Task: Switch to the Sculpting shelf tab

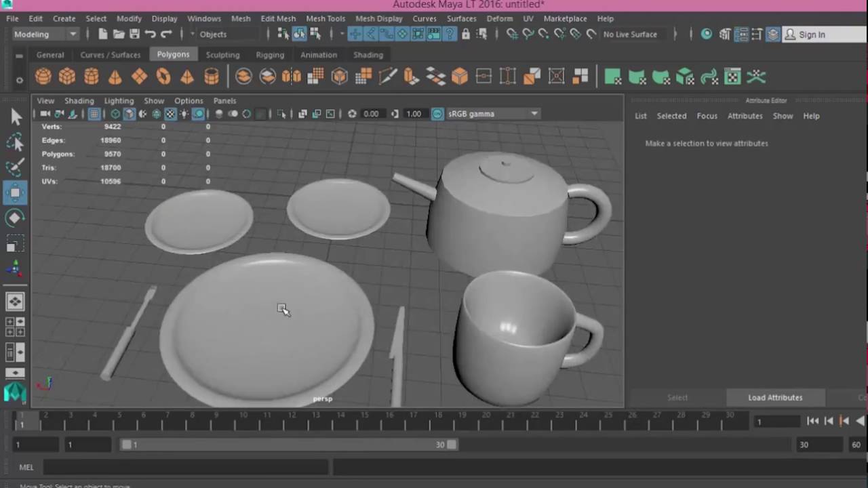Action: (x=222, y=55)
